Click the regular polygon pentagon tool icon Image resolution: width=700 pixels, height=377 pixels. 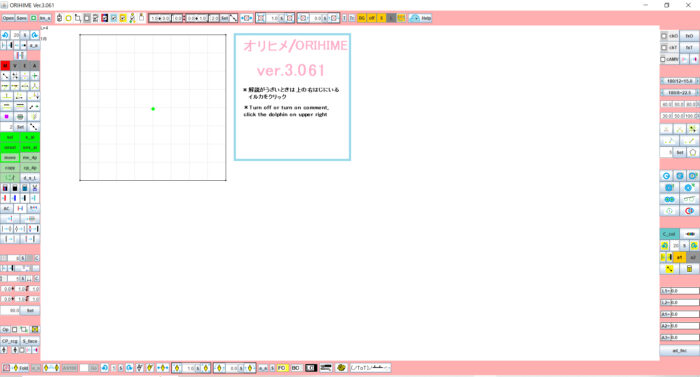[x=692, y=152]
